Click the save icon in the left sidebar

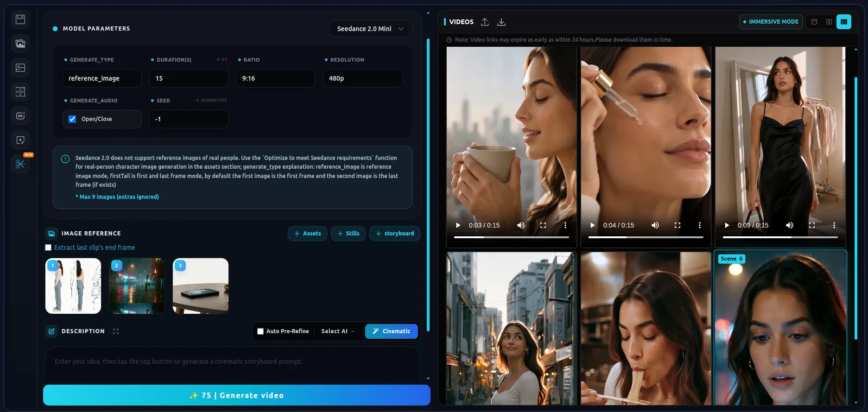[20, 19]
